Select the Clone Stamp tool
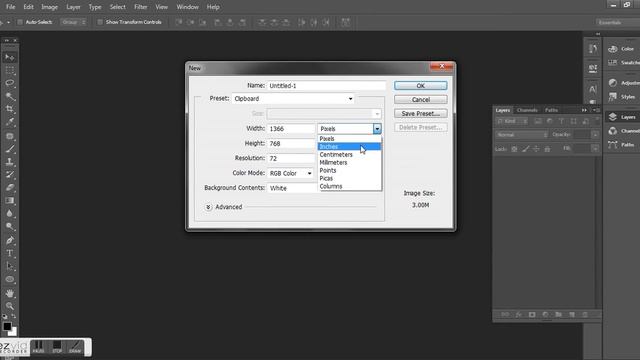The height and width of the screenshot is (360, 640). (9, 162)
